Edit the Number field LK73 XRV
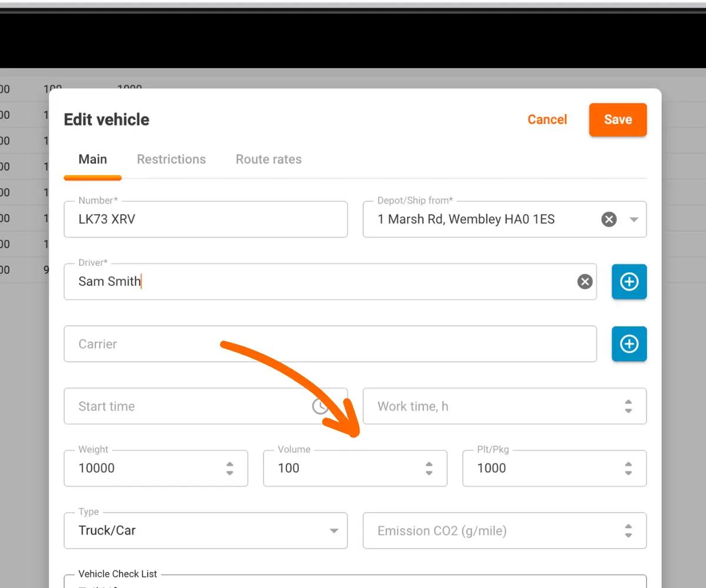The height and width of the screenshot is (588, 706). click(x=205, y=219)
